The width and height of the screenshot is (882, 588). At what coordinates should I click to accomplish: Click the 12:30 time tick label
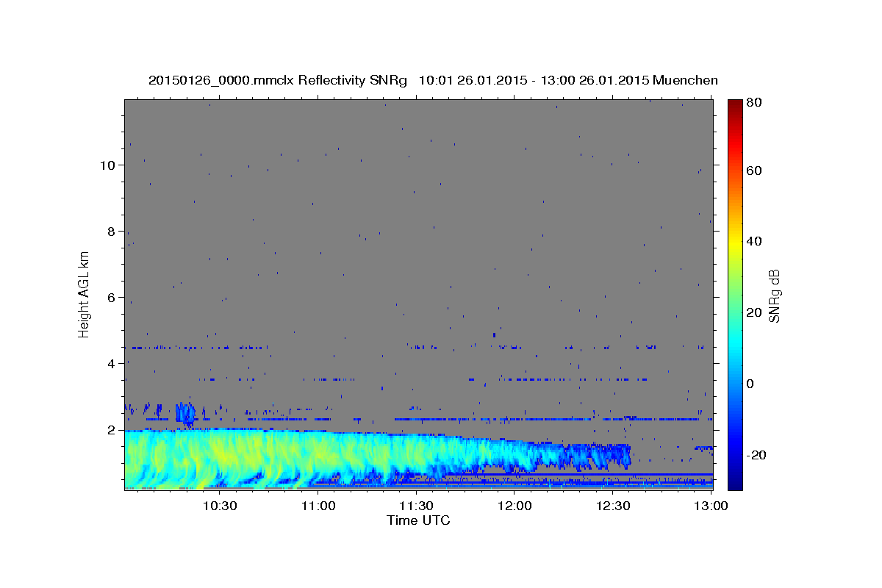613,506
